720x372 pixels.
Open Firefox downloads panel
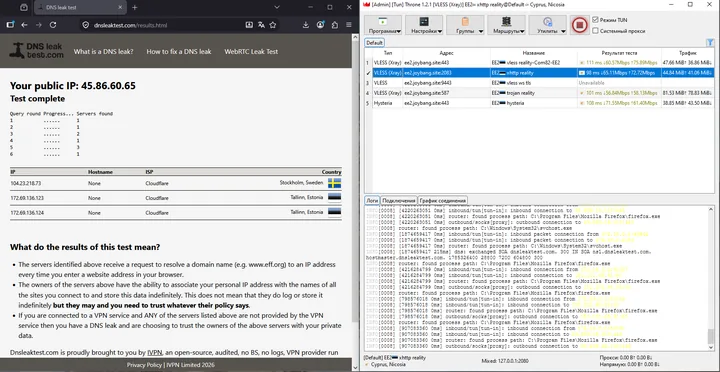(x=305, y=25)
